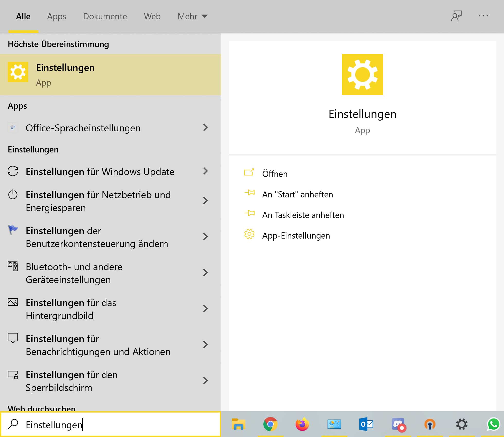This screenshot has width=504, height=437.
Task: Open the Mehr dropdown
Action: 192,16
